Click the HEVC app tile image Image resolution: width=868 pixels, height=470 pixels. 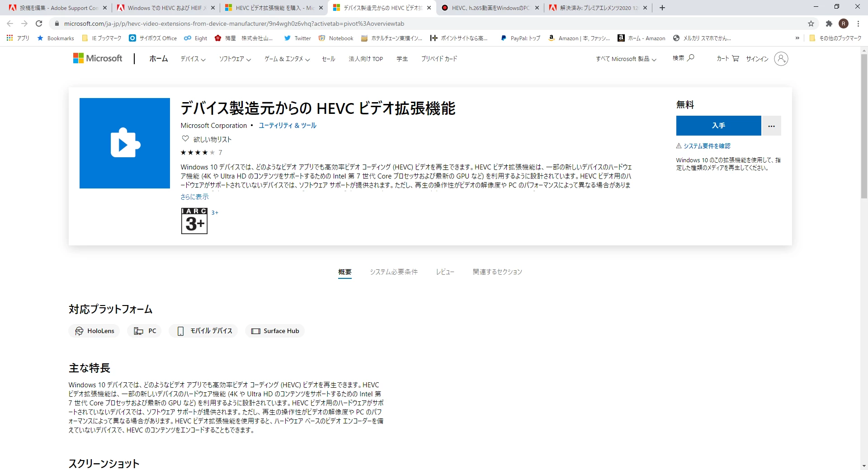125,143
